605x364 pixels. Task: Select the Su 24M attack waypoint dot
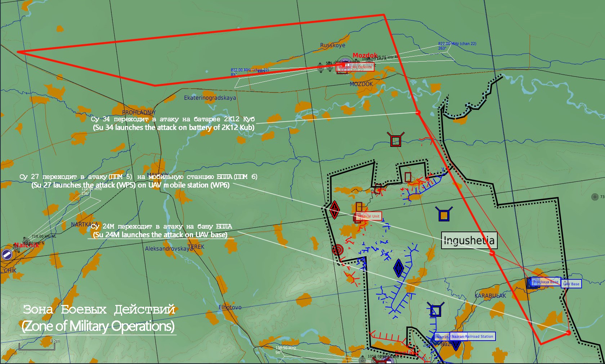(x=568, y=333)
